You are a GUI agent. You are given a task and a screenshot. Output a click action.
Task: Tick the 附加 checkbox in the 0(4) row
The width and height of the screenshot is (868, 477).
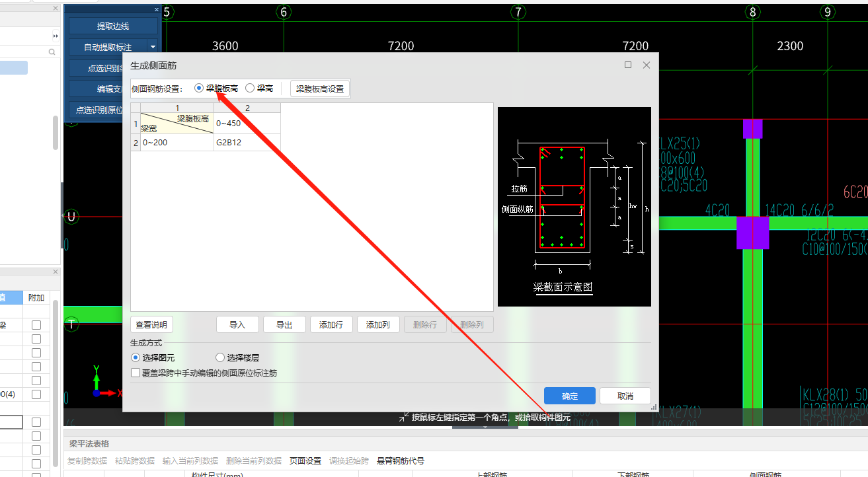(36, 394)
